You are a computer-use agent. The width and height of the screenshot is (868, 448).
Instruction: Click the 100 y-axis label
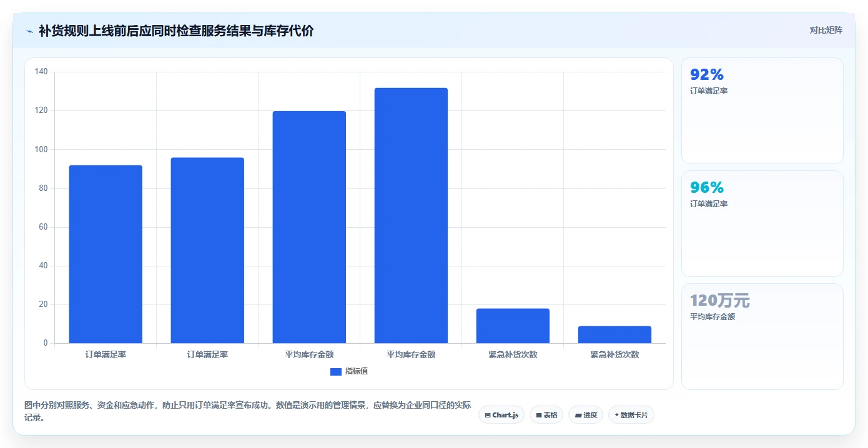41,150
